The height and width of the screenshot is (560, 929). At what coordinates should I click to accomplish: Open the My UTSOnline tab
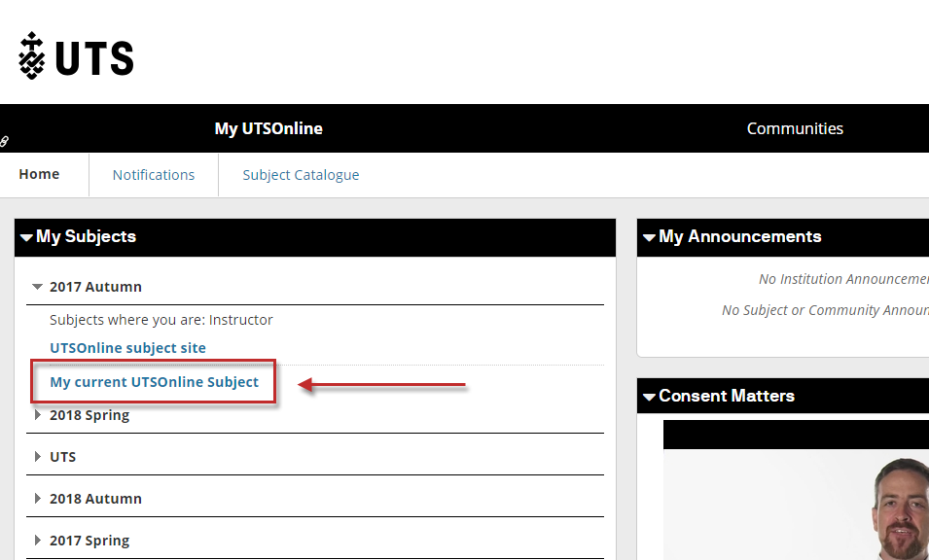(268, 128)
